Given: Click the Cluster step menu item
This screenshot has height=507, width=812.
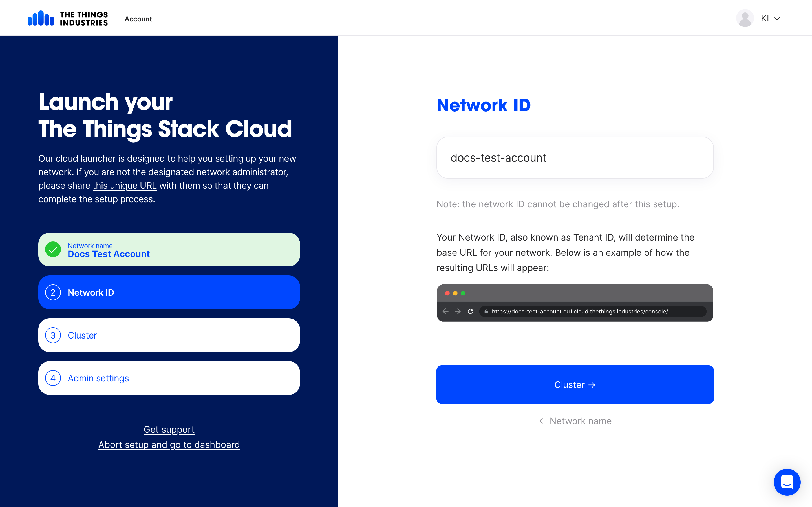Looking at the screenshot, I should click(x=169, y=335).
